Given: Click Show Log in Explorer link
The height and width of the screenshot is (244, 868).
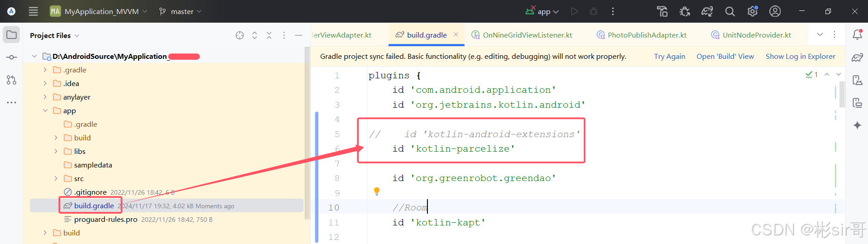Looking at the screenshot, I should coord(801,57).
